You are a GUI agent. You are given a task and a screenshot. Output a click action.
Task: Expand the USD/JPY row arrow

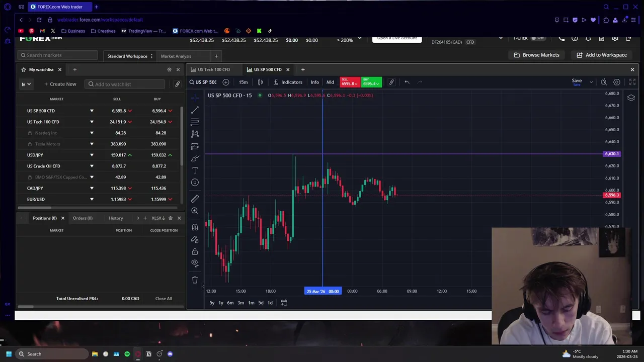pyautogui.click(x=92, y=155)
